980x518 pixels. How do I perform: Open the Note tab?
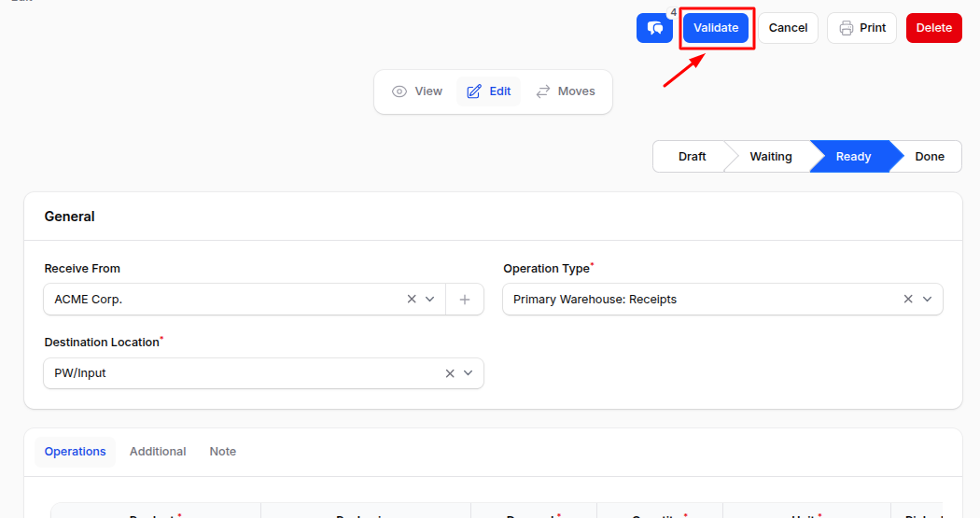[222, 452]
